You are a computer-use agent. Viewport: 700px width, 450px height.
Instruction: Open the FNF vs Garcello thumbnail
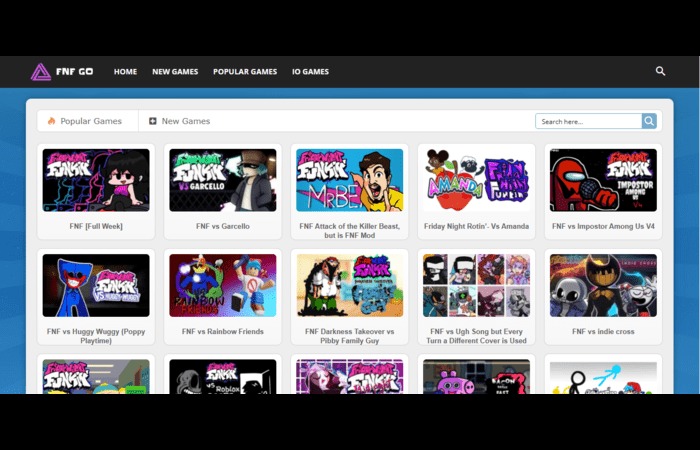(223, 180)
